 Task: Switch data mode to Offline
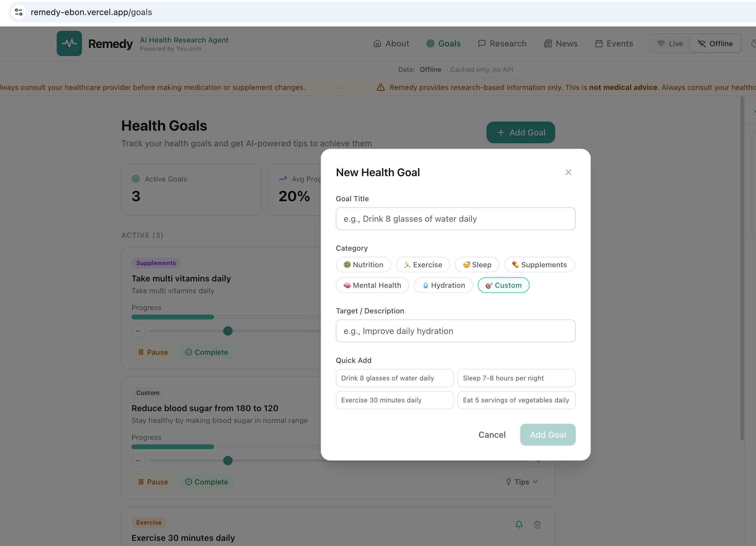715,44
